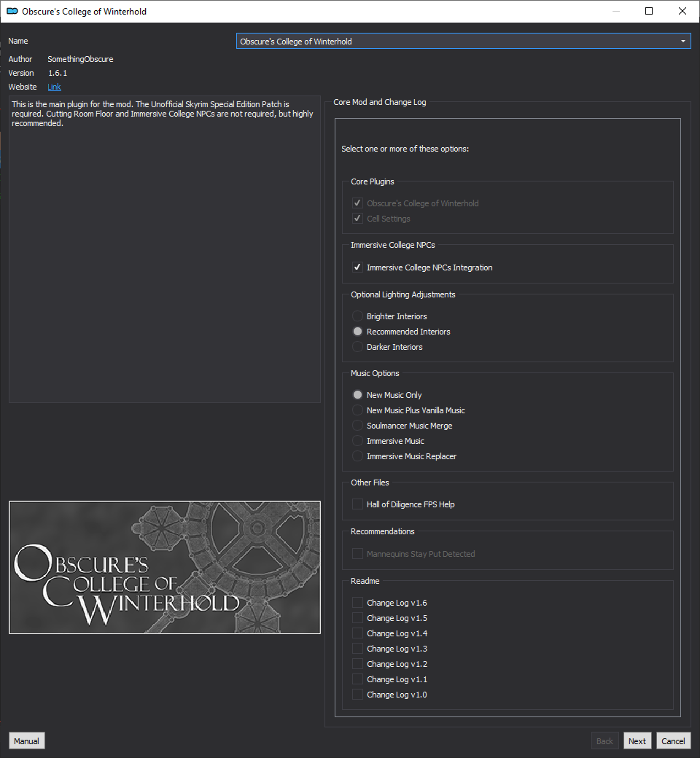The height and width of the screenshot is (758, 700).
Task: Select New Music Only option
Action: coord(357,395)
